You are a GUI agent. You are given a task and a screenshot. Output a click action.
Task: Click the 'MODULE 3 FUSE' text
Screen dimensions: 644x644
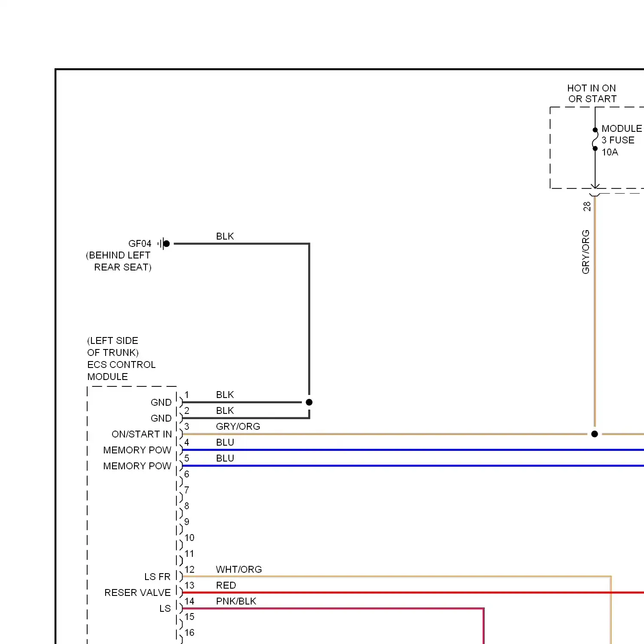(622, 134)
